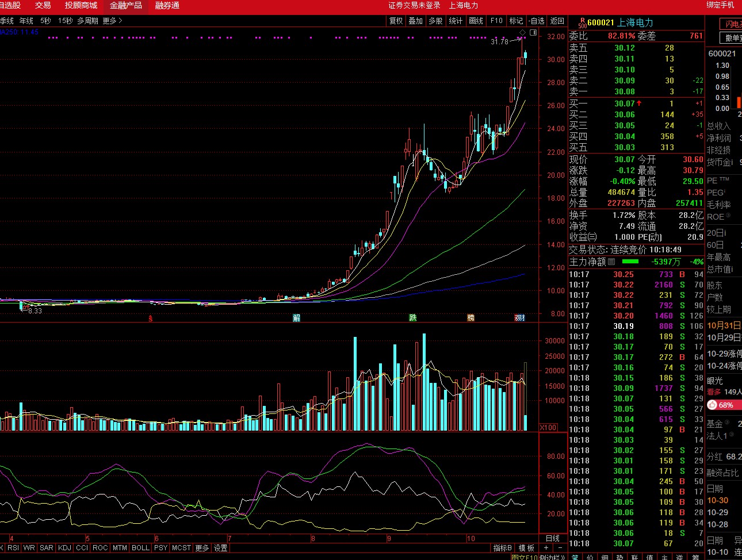Select the SAR indicator tab
The height and width of the screenshot is (560, 742).
click(x=47, y=548)
